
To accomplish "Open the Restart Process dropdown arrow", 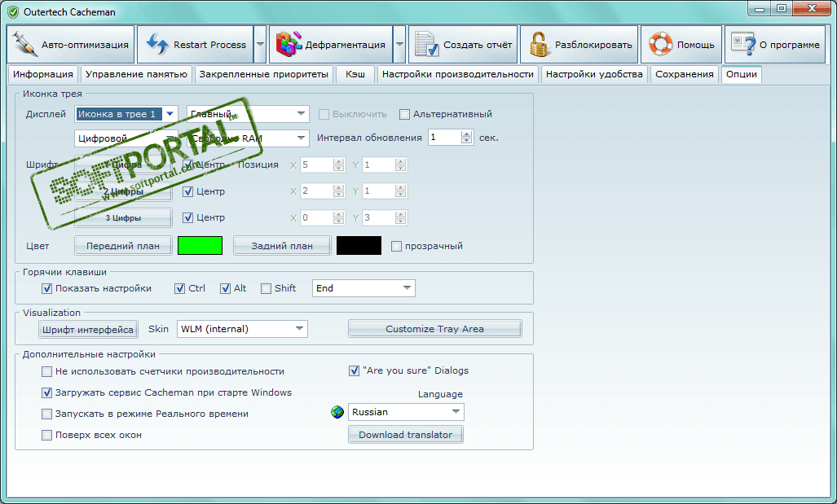I will coord(260,44).
